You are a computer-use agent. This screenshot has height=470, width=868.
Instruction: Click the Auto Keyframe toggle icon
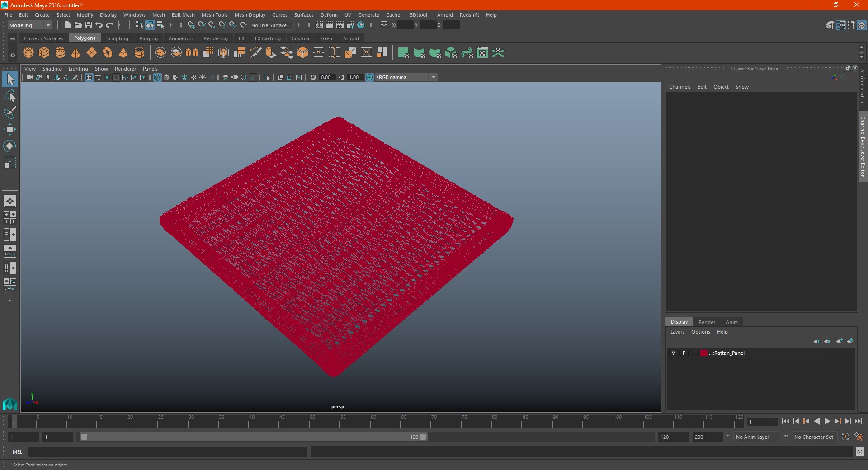pos(845,437)
